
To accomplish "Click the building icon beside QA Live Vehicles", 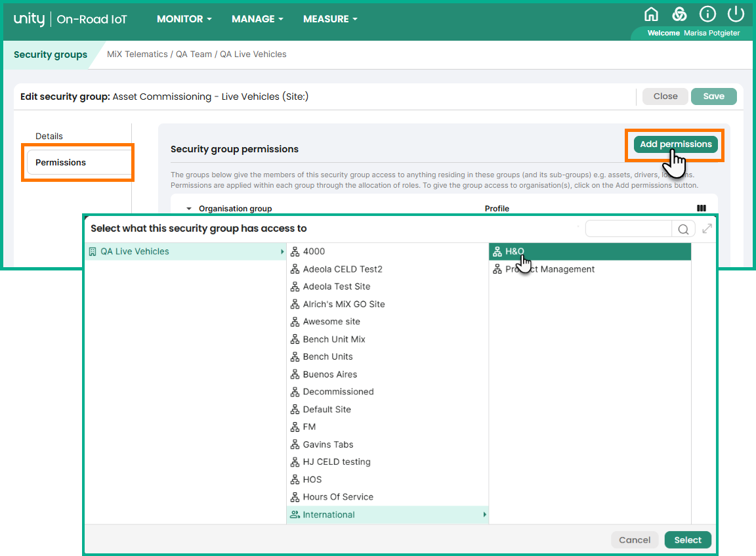I will point(93,251).
